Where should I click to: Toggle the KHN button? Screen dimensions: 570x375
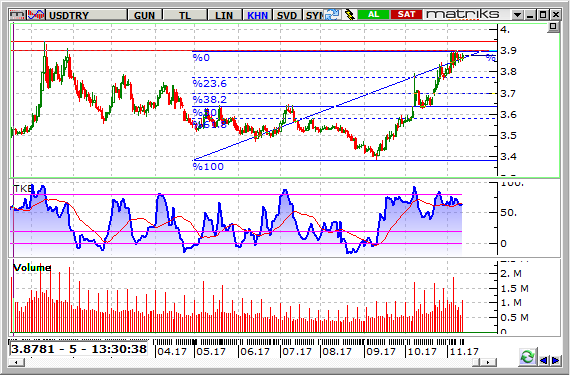coord(257,15)
